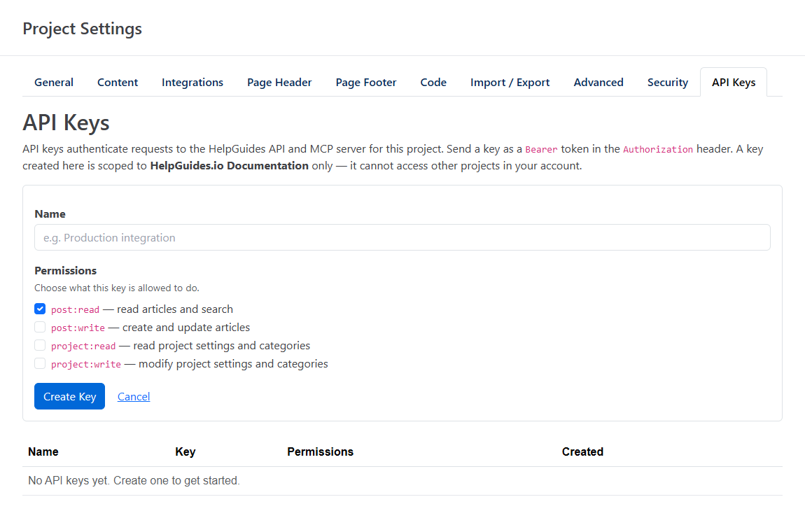Focus the key Name input field
805x532 pixels.
[x=402, y=237]
